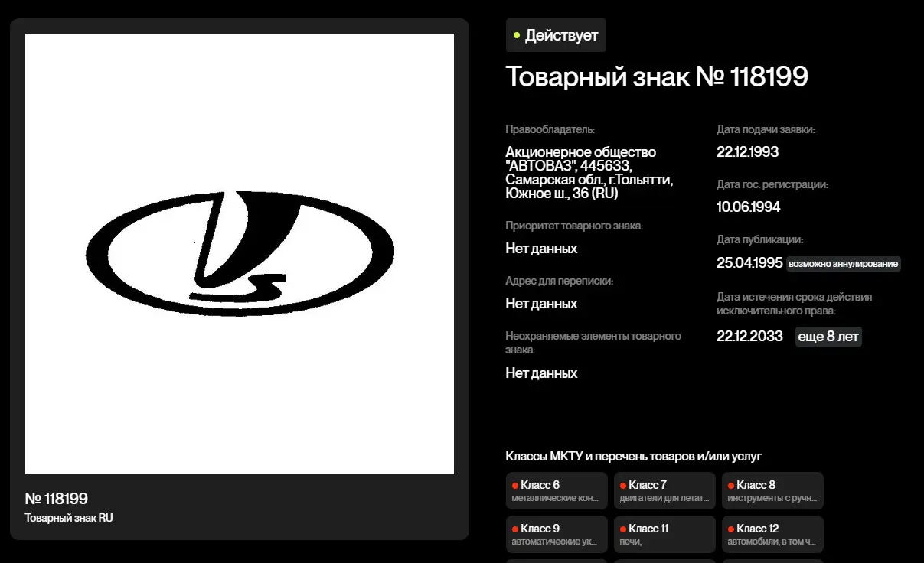The width and height of the screenshot is (924, 563).
Task: Open the Класс 9 automatic devices chip
Action: [x=557, y=535]
